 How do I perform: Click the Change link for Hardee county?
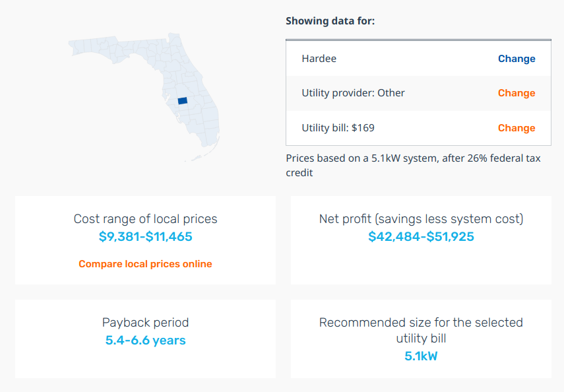click(x=516, y=59)
